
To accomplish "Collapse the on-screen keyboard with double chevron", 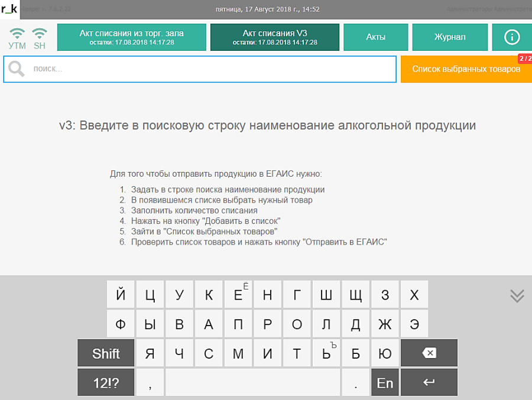I will [517, 296].
